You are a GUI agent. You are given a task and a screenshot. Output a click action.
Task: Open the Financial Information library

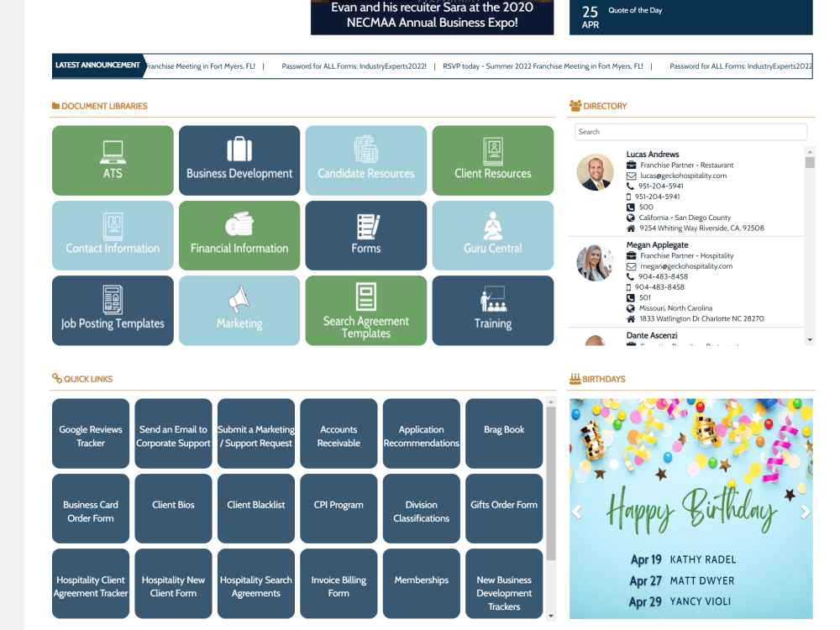pyautogui.click(x=239, y=235)
